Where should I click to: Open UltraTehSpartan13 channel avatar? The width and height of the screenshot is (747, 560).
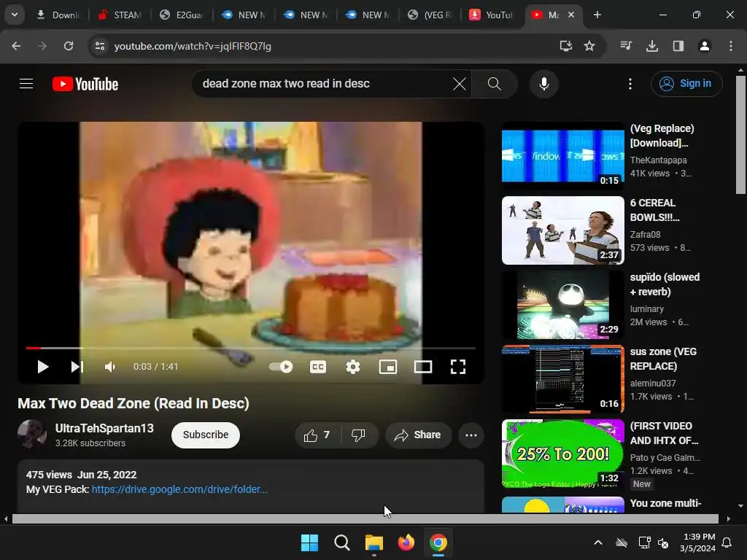(x=32, y=434)
